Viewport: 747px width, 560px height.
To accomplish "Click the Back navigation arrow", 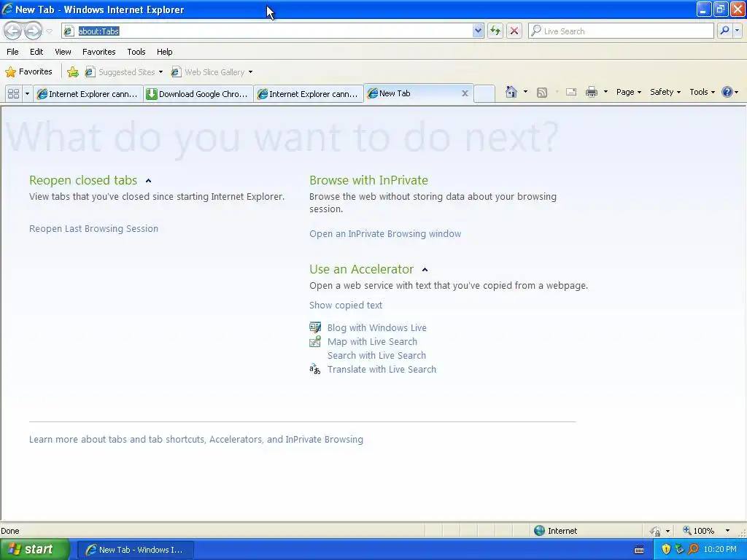I will tap(13, 31).
